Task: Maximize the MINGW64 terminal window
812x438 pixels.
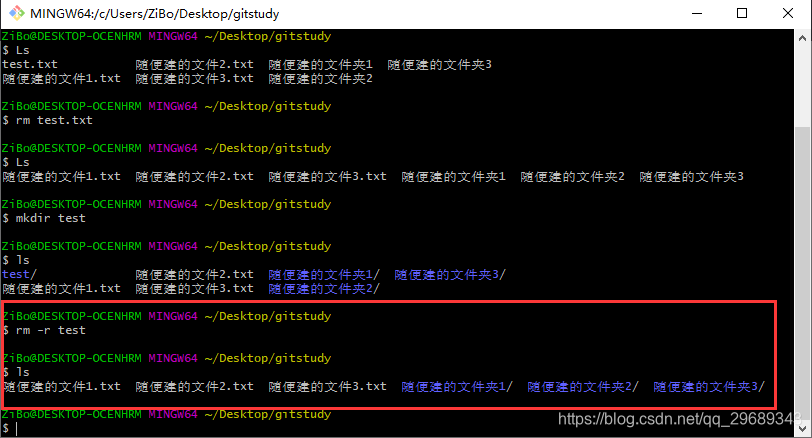Action: tap(742, 13)
